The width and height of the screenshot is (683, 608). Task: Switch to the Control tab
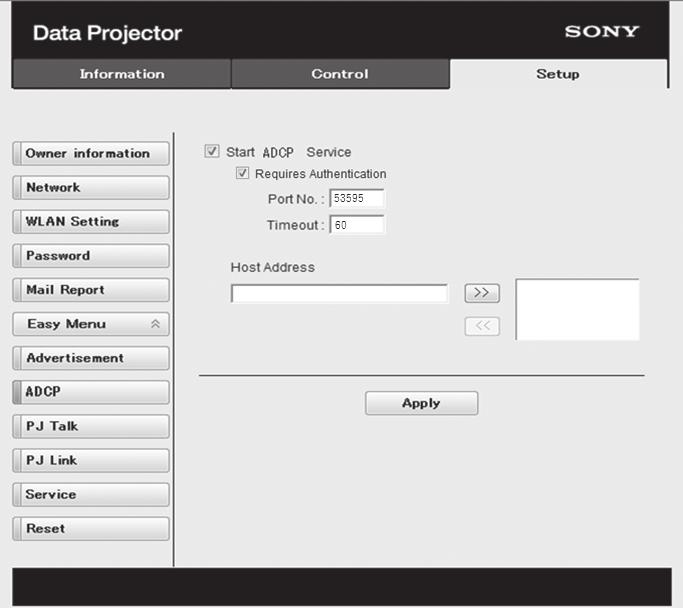tap(340, 74)
